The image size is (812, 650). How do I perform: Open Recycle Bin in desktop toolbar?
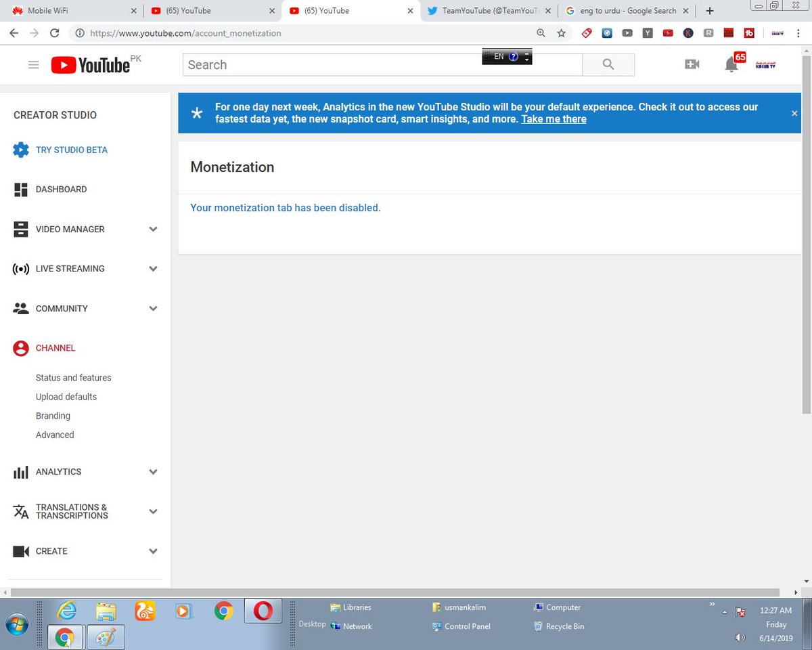[559, 626]
